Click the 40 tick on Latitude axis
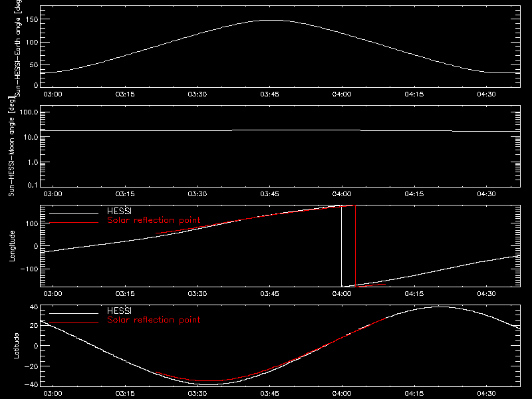This screenshot has height=399, width=532. (34, 307)
